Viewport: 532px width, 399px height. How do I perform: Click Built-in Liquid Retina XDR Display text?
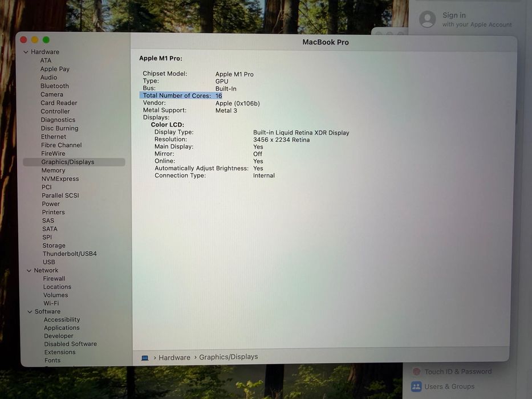pyautogui.click(x=301, y=133)
